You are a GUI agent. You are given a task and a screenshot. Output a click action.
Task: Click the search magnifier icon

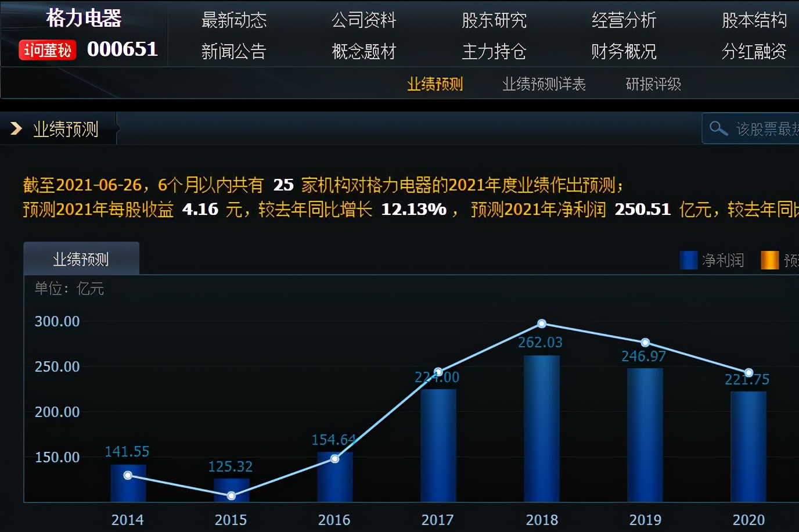click(x=718, y=128)
